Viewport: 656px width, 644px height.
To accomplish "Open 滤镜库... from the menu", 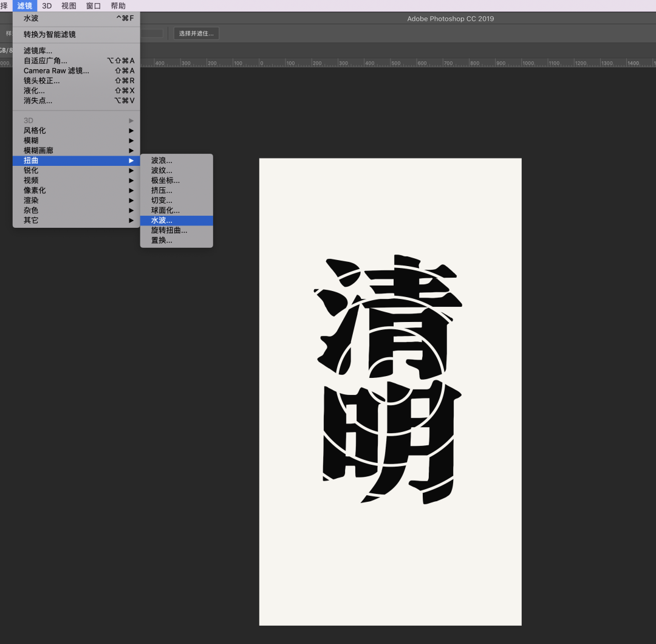I will (38, 51).
